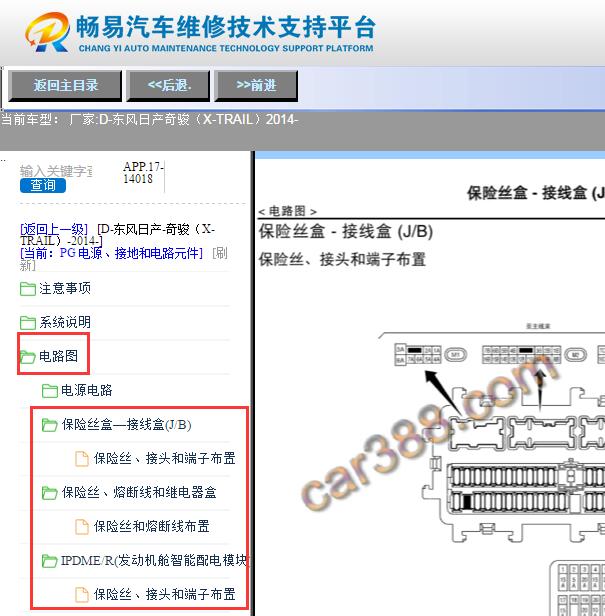605x616 pixels.
Task: Click the 保险丝、接头和端子布置 content subheading
Action: (342, 260)
